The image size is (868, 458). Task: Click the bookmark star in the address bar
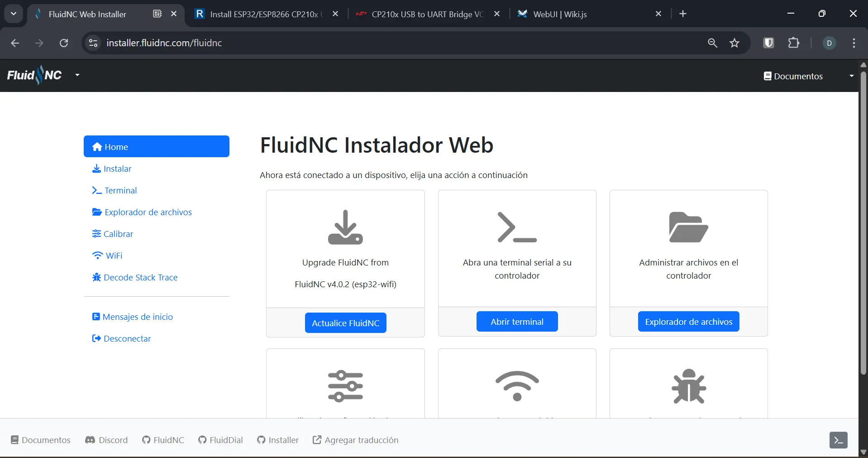[x=734, y=43]
